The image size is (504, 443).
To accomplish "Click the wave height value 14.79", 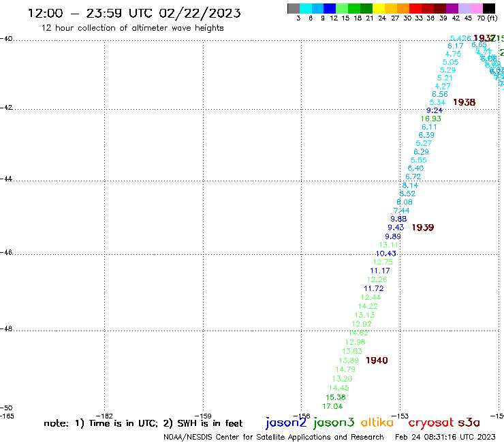I will (345, 369).
